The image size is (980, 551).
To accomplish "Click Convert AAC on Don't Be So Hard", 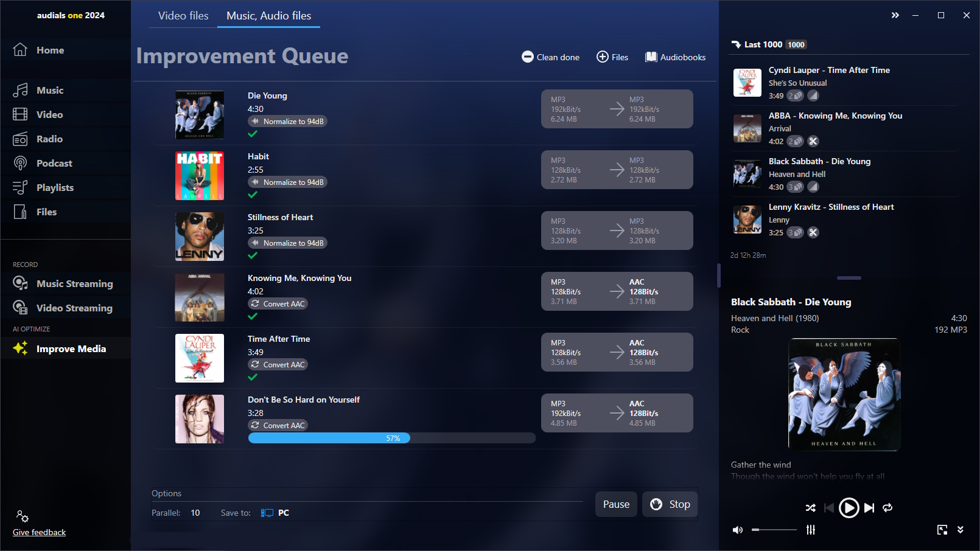I will point(278,425).
